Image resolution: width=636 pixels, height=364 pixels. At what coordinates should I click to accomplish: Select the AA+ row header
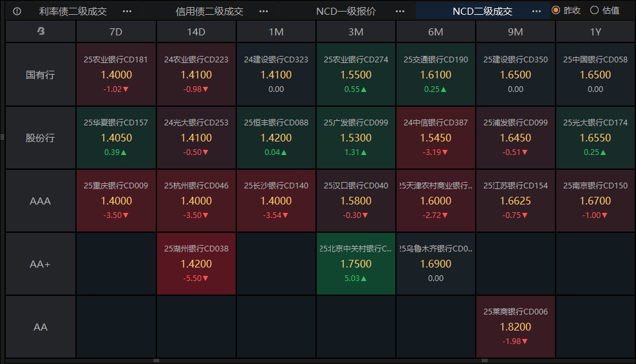[x=41, y=264]
